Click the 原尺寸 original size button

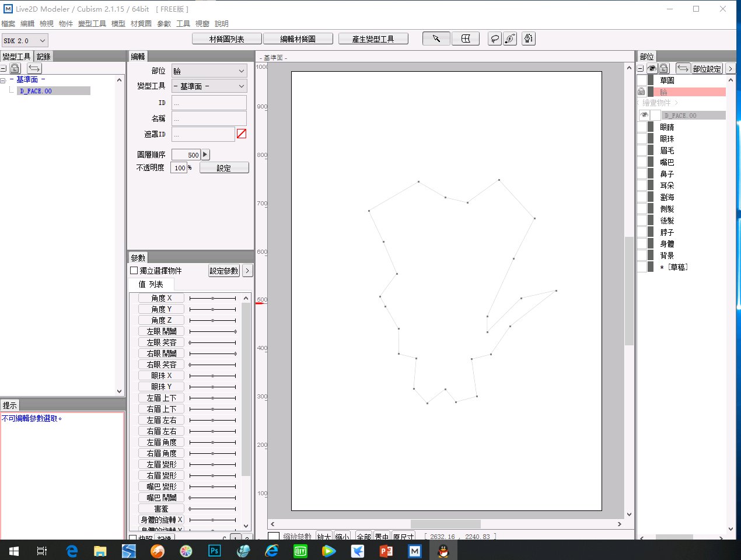[x=403, y=537]
